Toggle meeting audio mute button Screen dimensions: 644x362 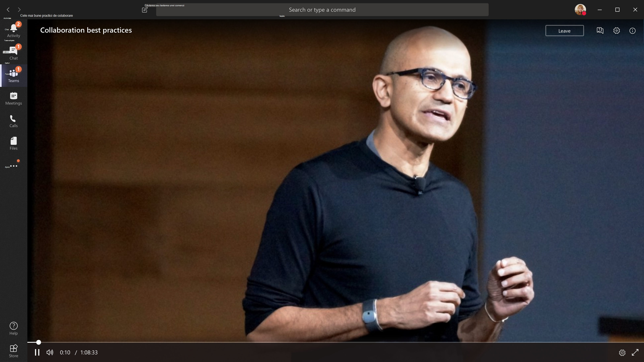(50, 352)
